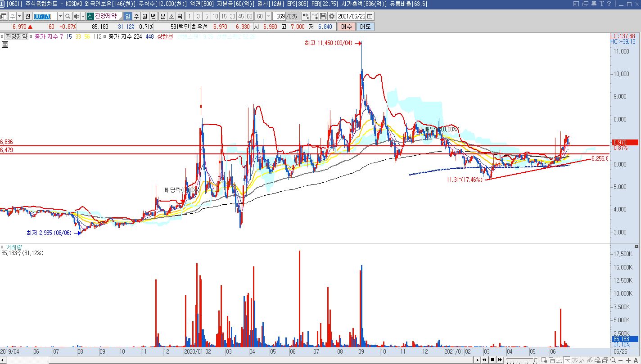Click the interval 5 button
Image resolution: width=641 pixels, height=364 pixels.
(207, 16)
